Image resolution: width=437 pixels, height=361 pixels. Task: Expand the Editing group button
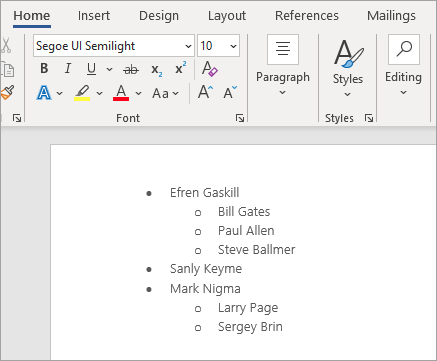coord(403,66)
